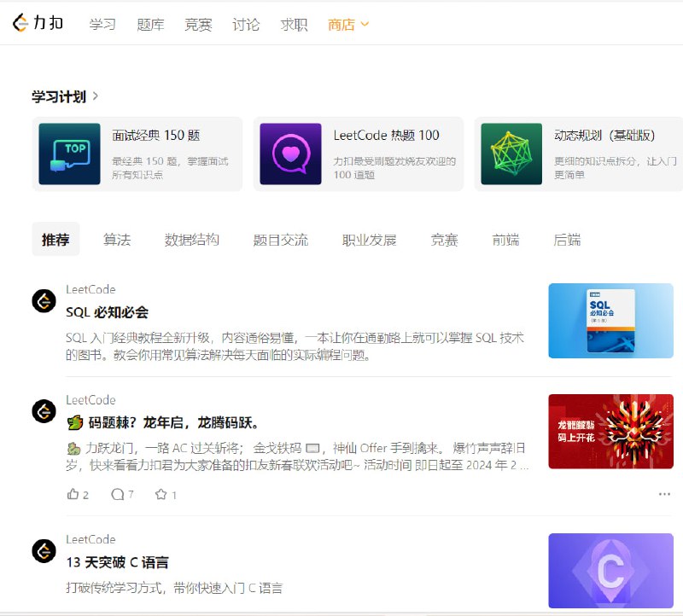
Task: Go to the 竞赛 nav item
Action: coord(198,25)
